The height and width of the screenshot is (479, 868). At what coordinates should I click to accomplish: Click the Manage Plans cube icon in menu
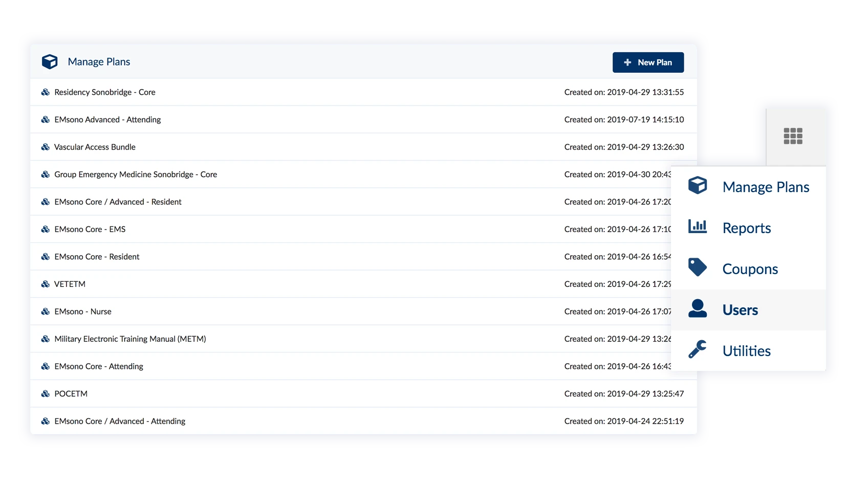[697, 185]
